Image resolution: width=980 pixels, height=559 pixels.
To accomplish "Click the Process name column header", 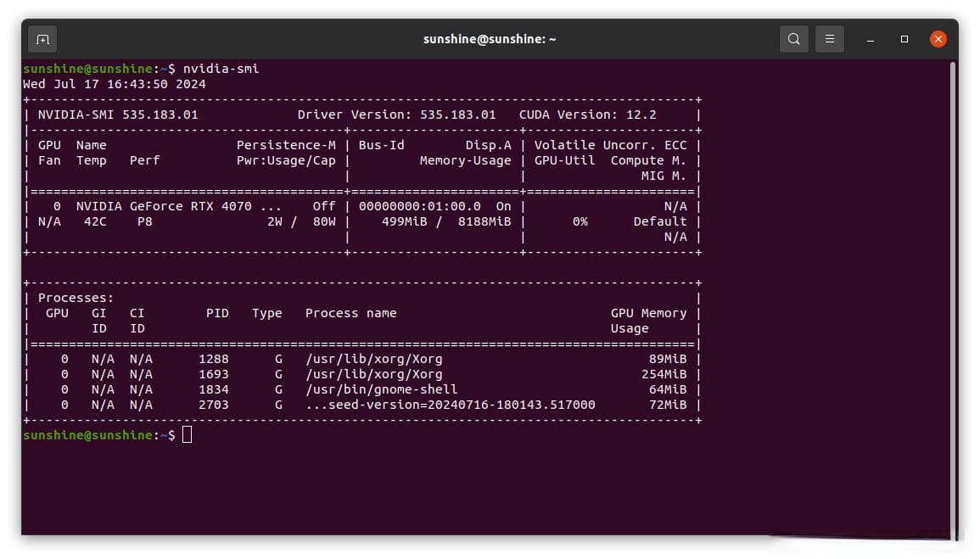I will [351, 313].
